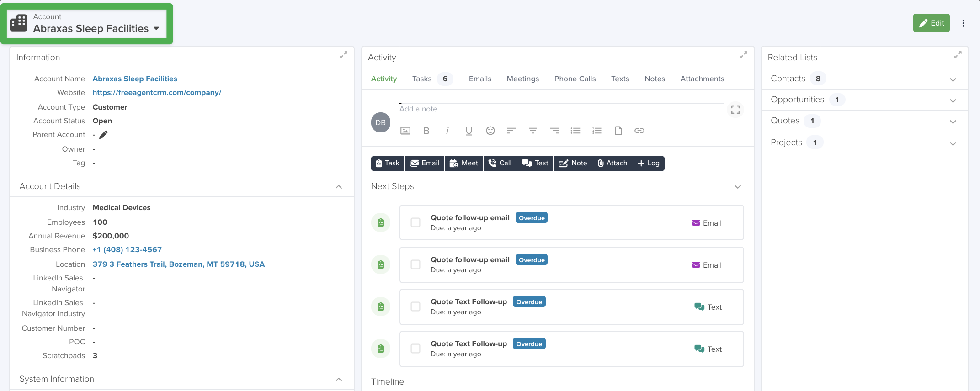Image resolution: width=980 pixels, height=391 pixels.
Task: Switch to the Tasks tab
Action: point(432,79)
